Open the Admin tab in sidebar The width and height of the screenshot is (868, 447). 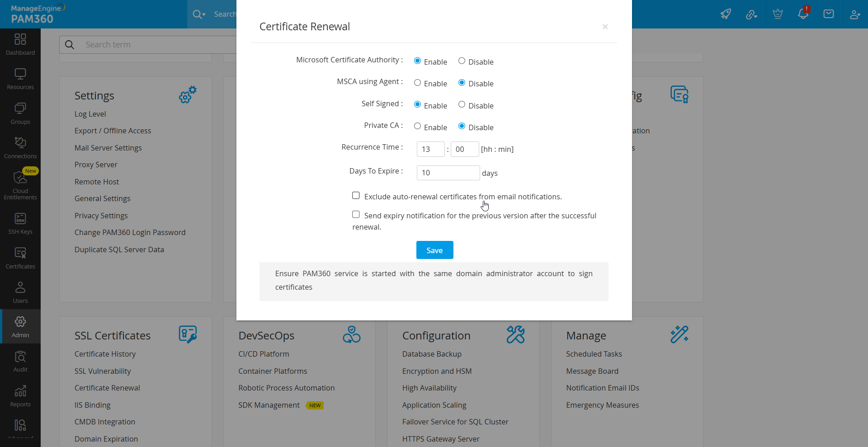[20, 327]
